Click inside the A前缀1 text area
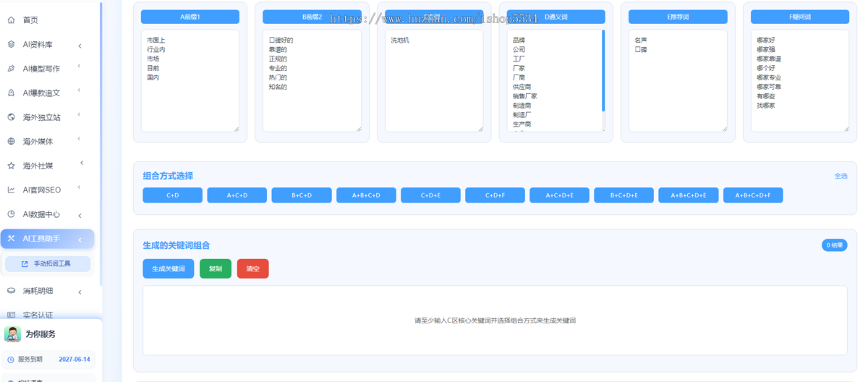The height and width of the screenshot is (382, 868). click(190, 80)
